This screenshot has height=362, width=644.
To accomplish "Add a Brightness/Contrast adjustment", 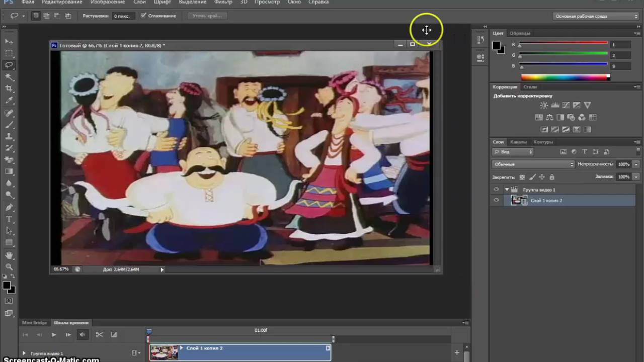I will (544, 105).
